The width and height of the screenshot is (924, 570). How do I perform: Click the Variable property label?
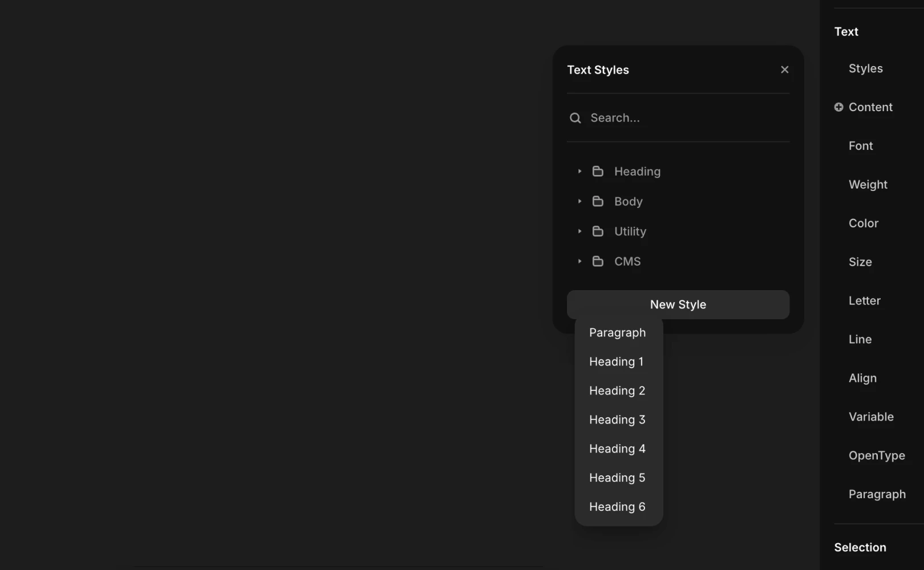(x=871, y=417)
